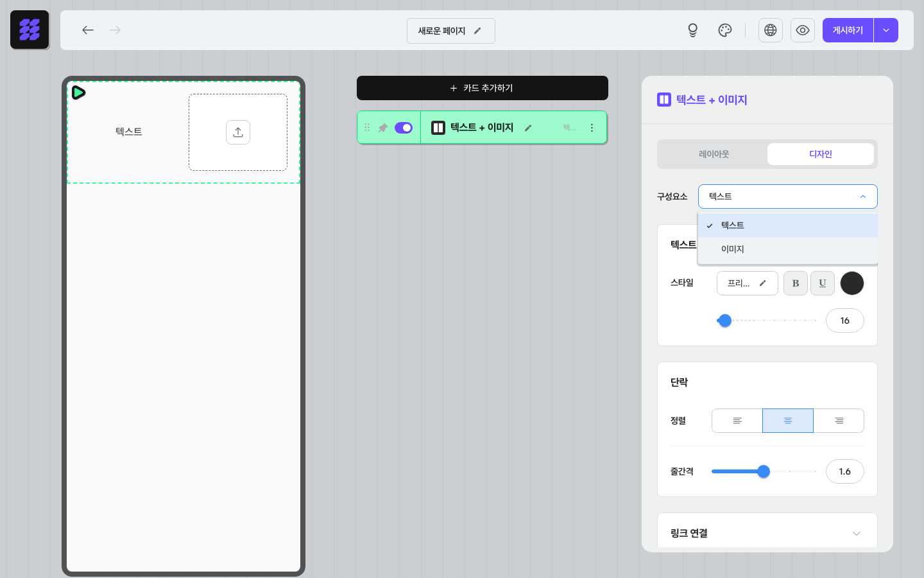Open preview with the eye icon
Image resolution: width=924 pixels, height=578 pixels.
[x=803, y=30]
